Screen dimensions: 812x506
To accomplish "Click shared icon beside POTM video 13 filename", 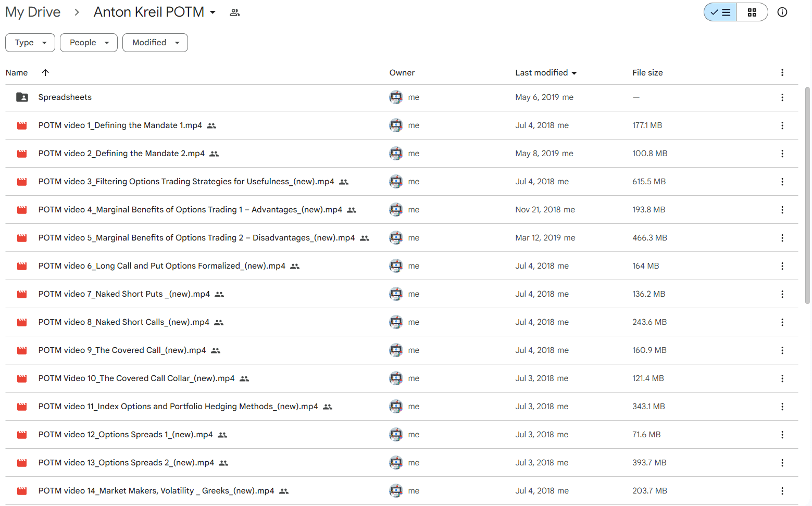I will click(223, 463).
